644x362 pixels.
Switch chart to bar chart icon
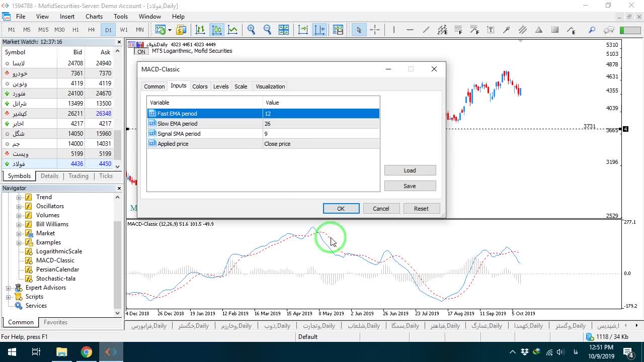200,30
